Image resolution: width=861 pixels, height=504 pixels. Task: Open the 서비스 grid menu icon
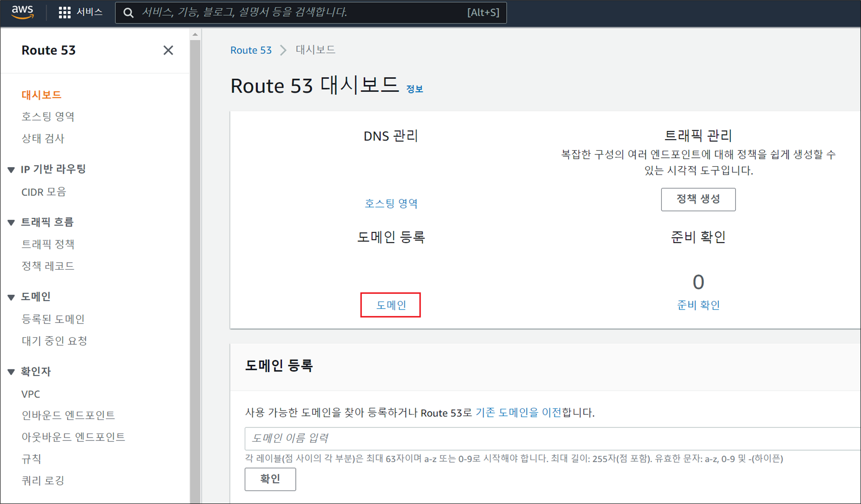(x=65, y=13)
